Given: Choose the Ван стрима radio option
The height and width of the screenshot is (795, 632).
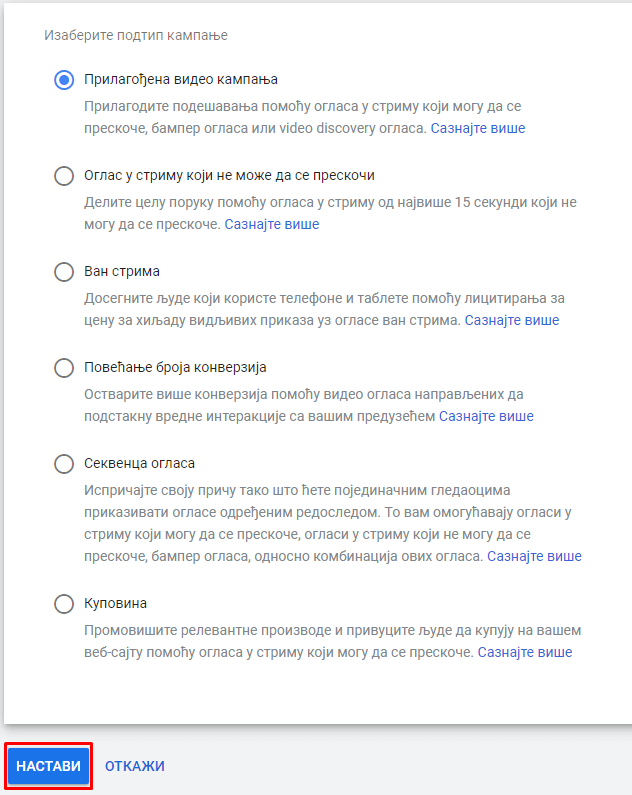Looking at the screenshot, I should point(64,272).
